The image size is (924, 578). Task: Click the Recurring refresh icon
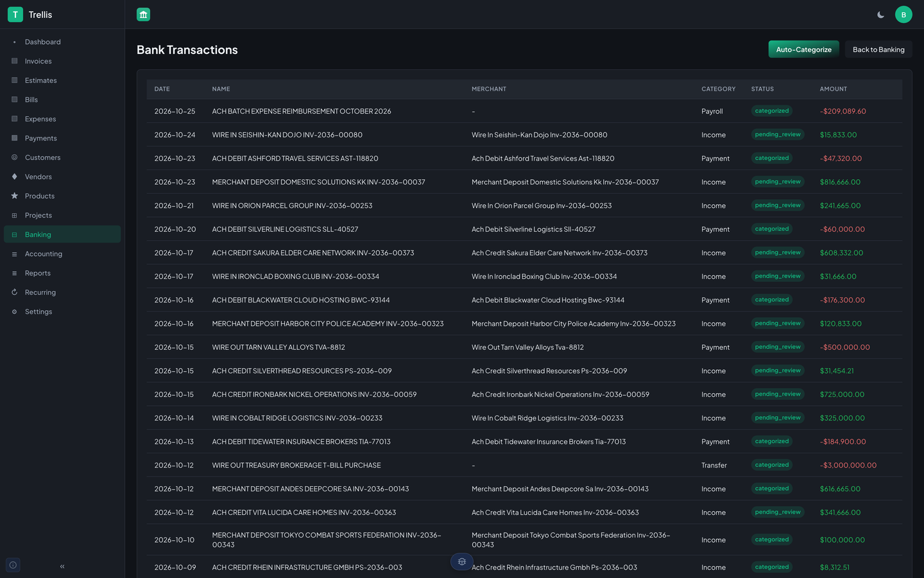tap(15, 292)
